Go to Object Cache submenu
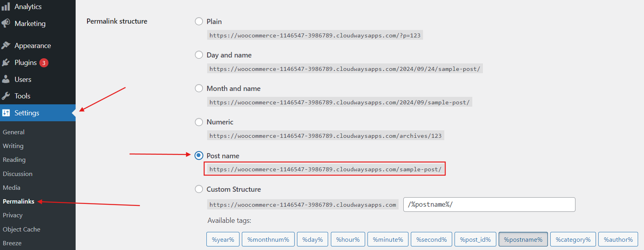 click(x=22, y=230)
